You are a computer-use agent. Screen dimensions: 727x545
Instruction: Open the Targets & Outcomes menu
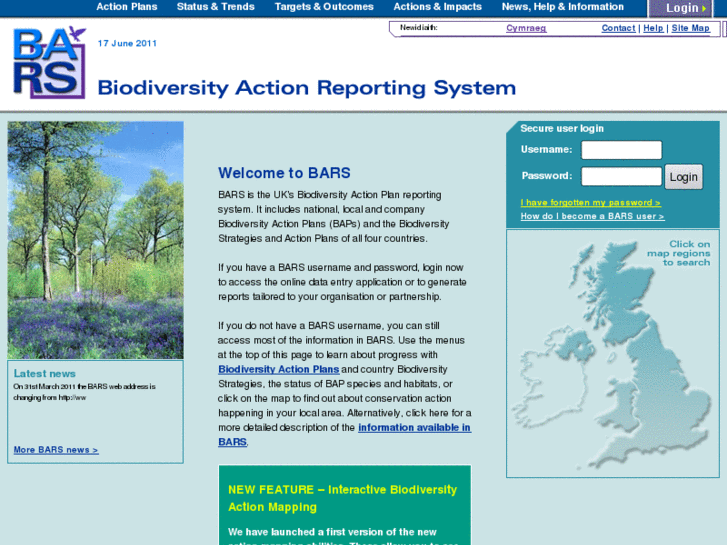(x=324, y=7)
